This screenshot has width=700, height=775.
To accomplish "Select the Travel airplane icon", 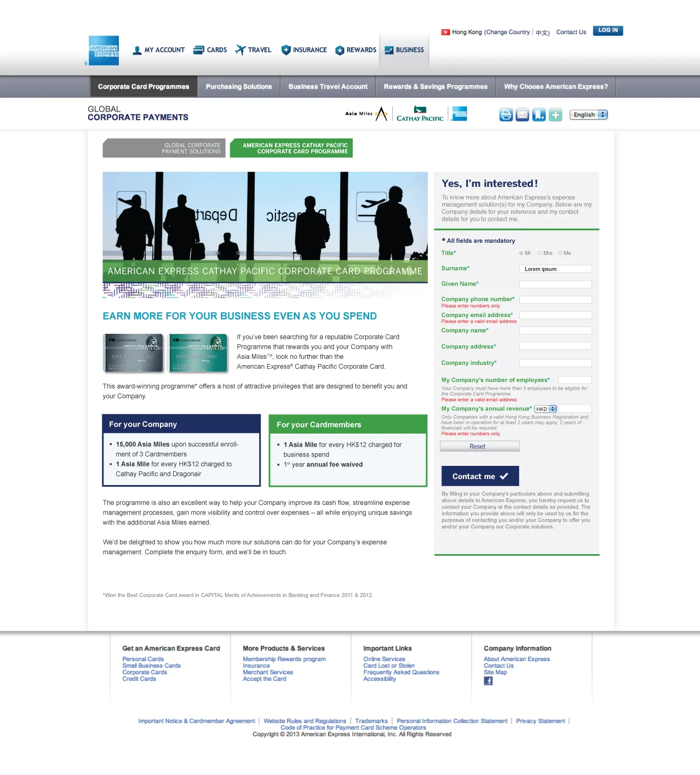I will tap(239, 50).
